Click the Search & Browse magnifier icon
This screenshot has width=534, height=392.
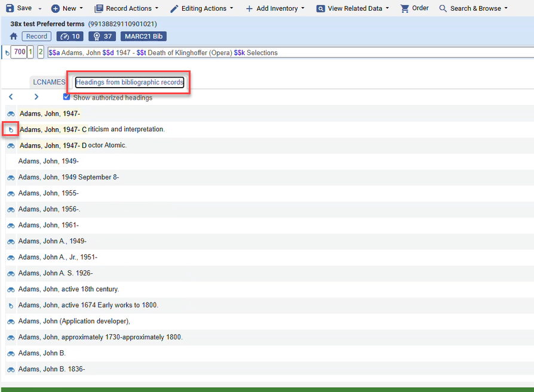click(x=443, y=8)
